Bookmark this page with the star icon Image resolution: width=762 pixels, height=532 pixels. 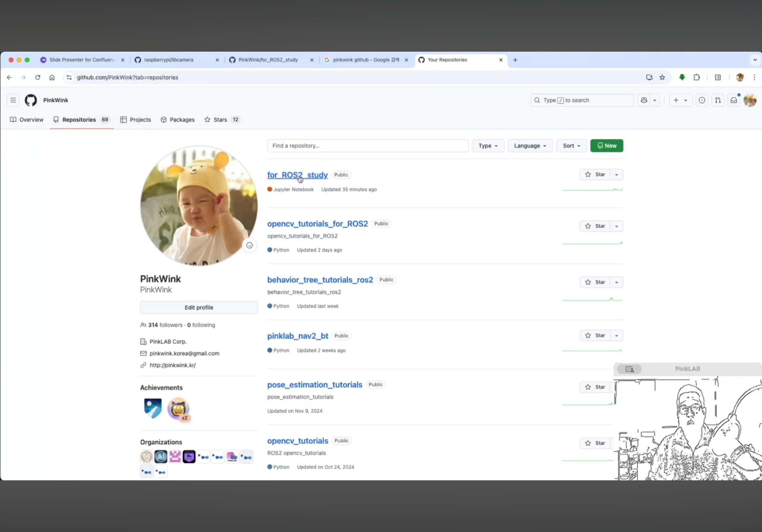662,77
